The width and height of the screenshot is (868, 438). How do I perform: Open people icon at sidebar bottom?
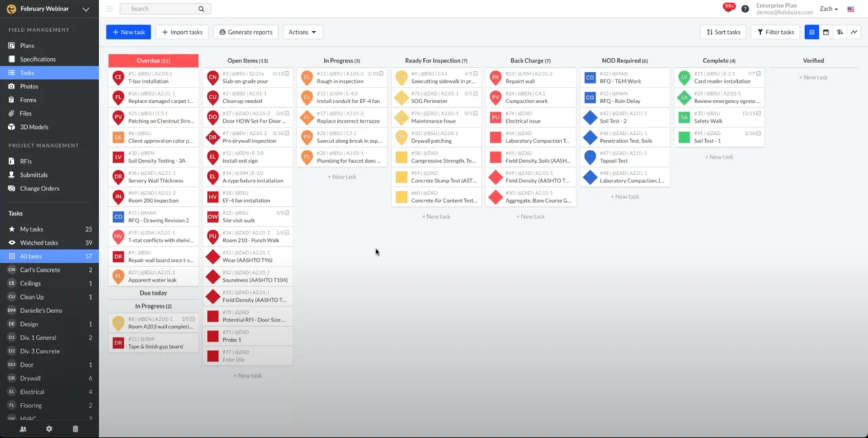24,429
